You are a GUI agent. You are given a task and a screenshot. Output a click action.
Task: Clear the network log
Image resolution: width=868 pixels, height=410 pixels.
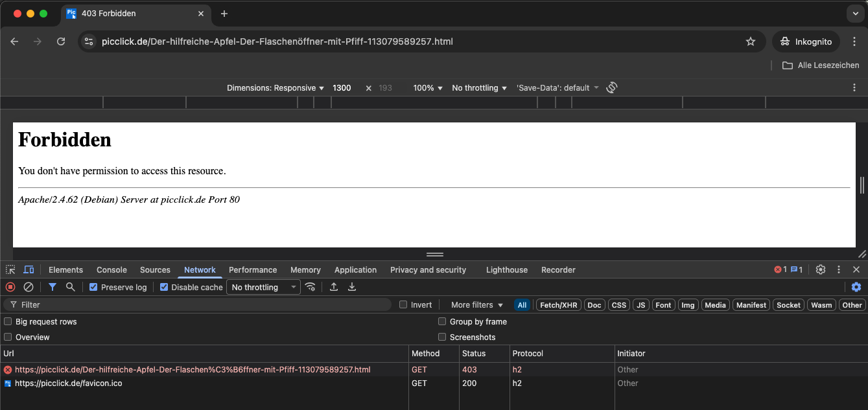point(28,286)
